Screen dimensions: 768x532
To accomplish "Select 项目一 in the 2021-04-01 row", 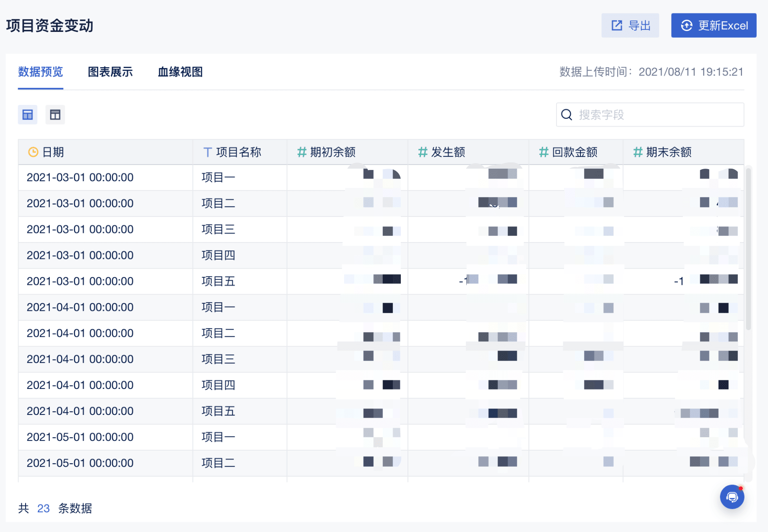I will click(x=218, y=308).
